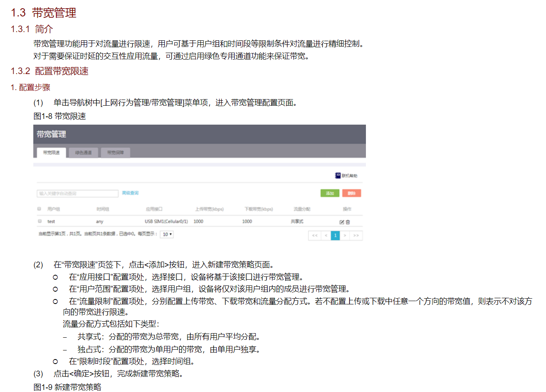Open the rows-per-page dropdown showing 10
This screenshot has height=392, width=546.
click(167, 234)
